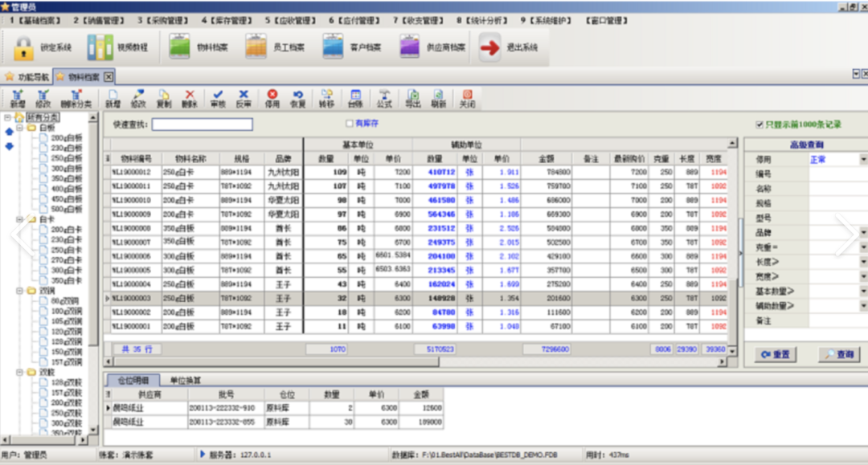This screenshot has width=868, height=465.
Task: Focus the 快速查找 search field
Action: pyautogui.click(x=203, y=124)
